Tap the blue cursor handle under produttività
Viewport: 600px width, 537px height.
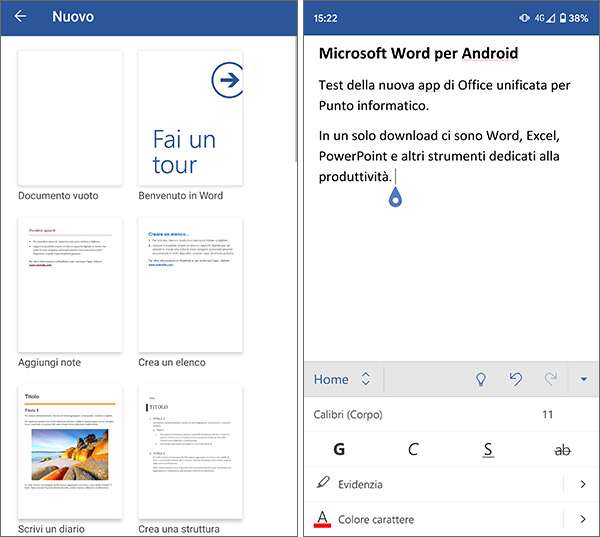tap(395, 198)
